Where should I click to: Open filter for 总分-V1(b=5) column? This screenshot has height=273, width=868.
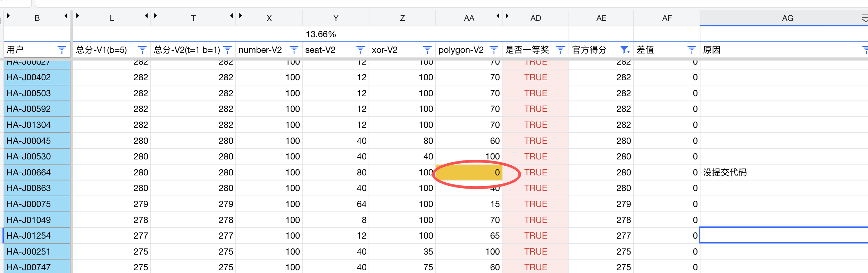point(142,50)
